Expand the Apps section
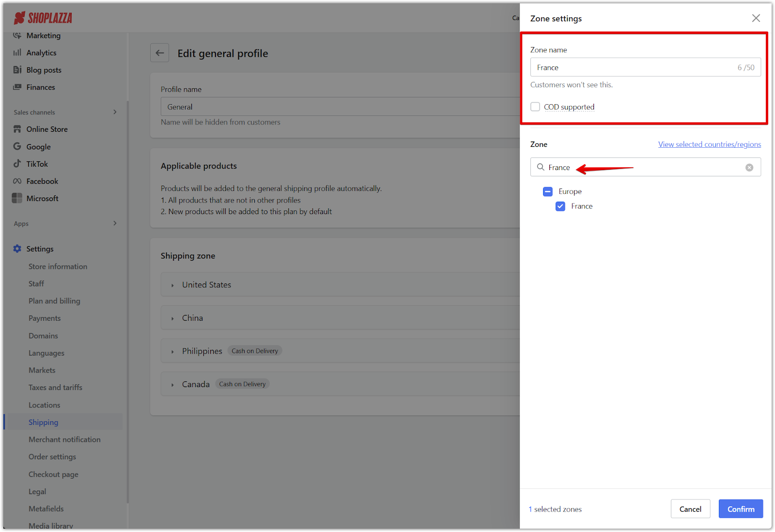The width and height of the screenshot is (775, 532). coord(115,223)
